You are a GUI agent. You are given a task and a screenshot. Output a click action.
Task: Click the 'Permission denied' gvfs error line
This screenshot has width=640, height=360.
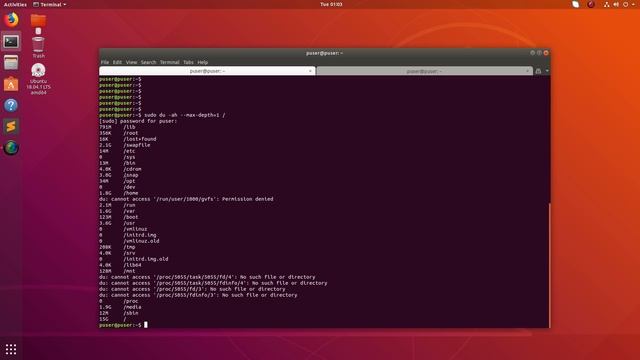click(x=187, y=199)
